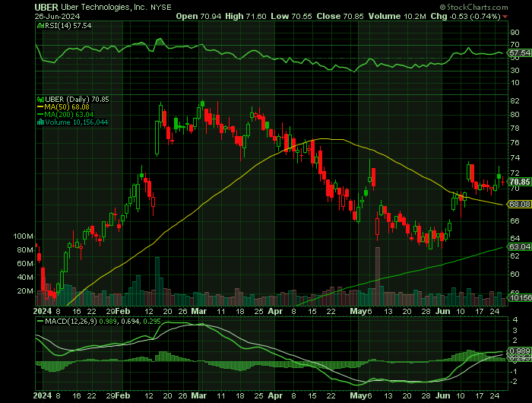
Task: Click the 'MA(200) 63.04' legend entry
Action: point(69,114)
